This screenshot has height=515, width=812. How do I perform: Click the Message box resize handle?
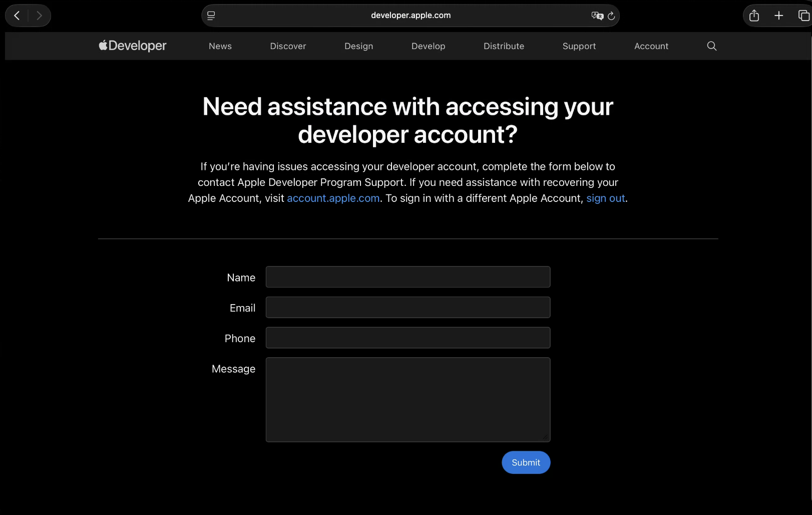[545, 437]
